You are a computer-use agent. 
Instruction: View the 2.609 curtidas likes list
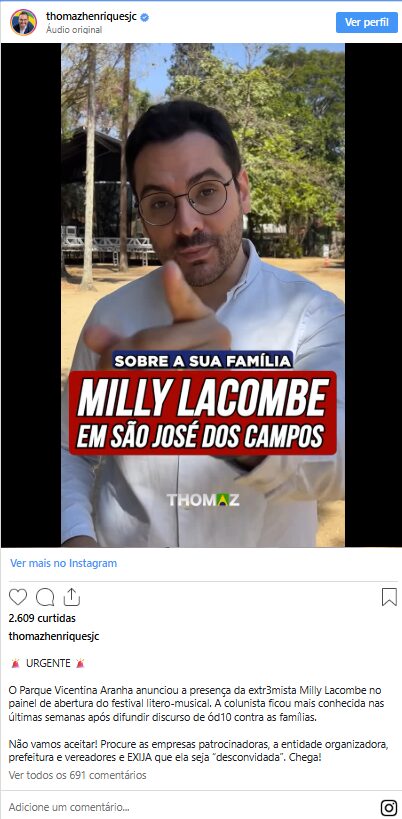[x=42, y=618]
